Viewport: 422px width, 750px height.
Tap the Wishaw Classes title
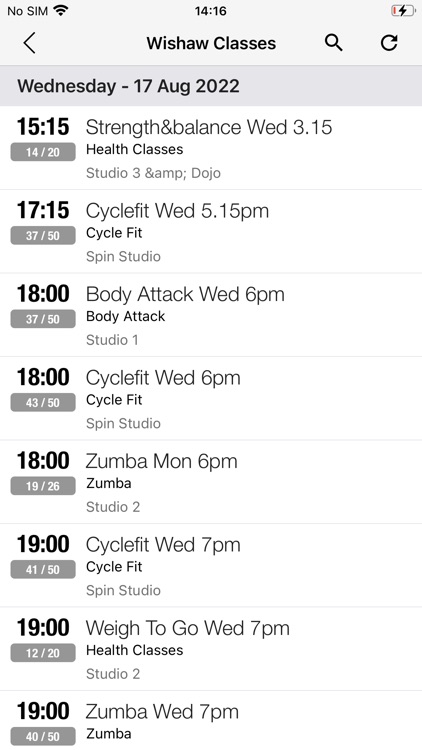click(211, 43)
